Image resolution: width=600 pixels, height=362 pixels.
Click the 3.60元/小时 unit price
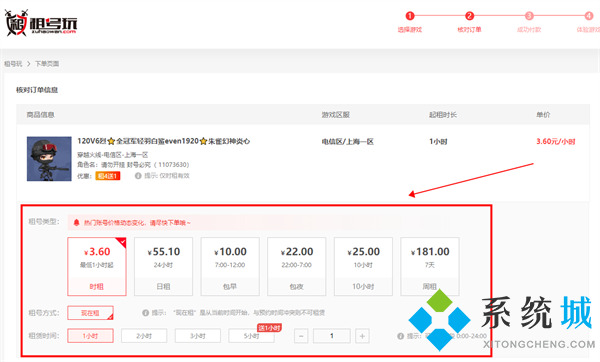(556, 142)
